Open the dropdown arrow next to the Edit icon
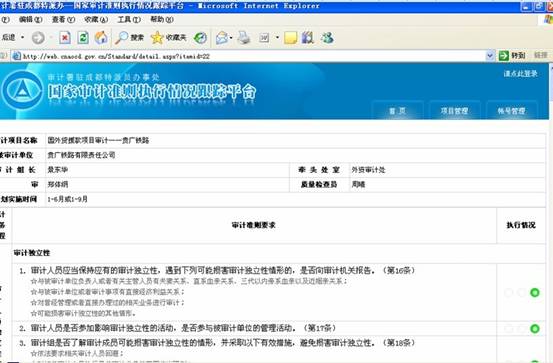 (x=277, y=37)
